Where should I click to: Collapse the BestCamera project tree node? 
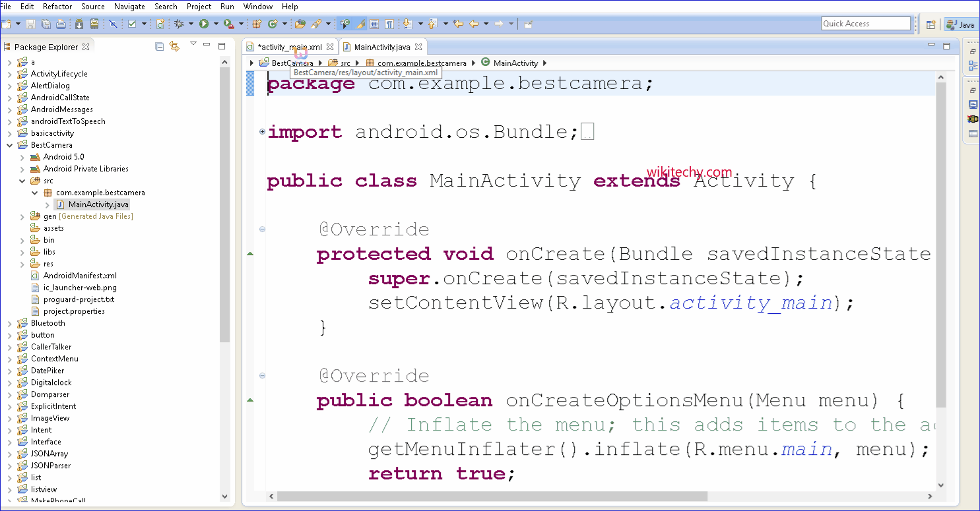click(9, 145)
